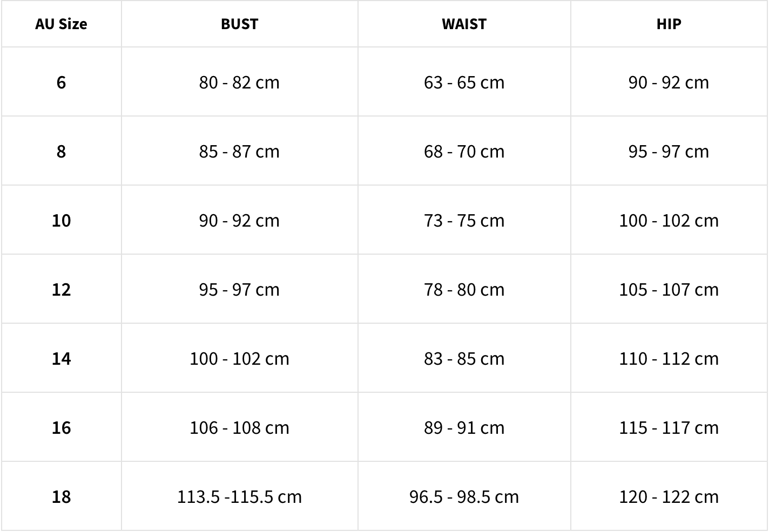Screen dimensions: 769x532
Task: Select the HIP column header
Action: pyautogui.click(x=669, y=24)
